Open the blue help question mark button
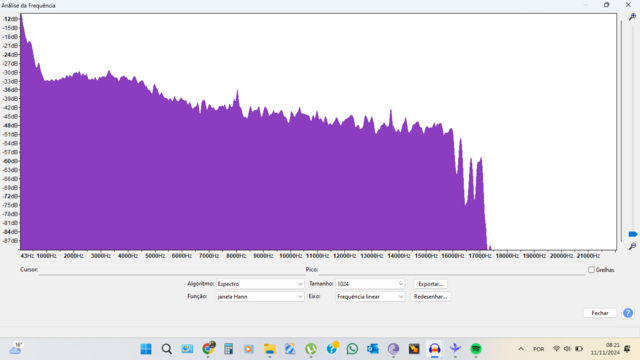Image resolution: width=640 pixels, height=360 pixels. tap(628, 313)
